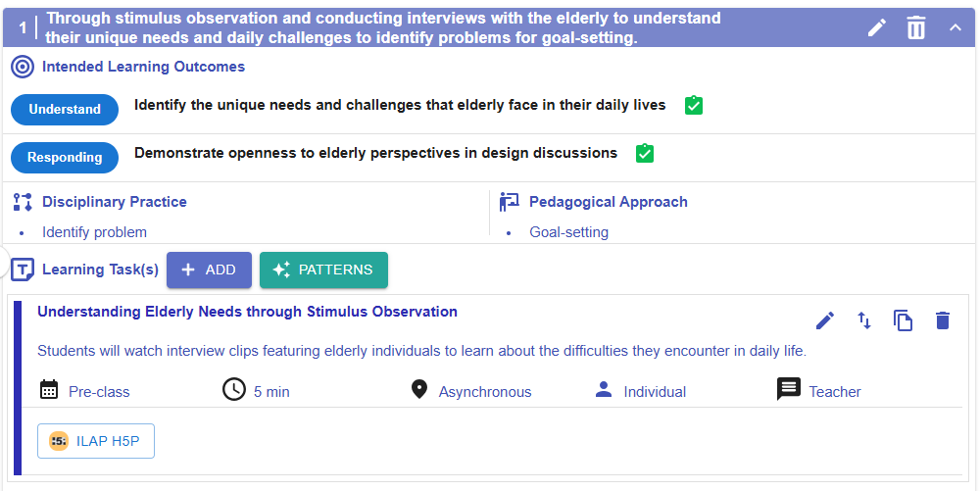Click the Pedagogical Approach icon
Screen dimensions: 980x491
coord(510,202)
